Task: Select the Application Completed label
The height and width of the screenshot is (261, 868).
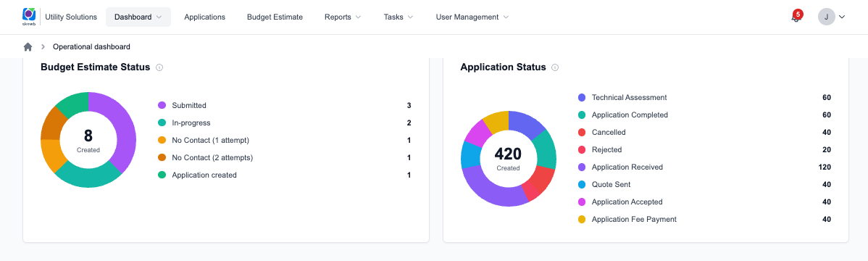Action: pyautogui.click(x=630, y=115)
